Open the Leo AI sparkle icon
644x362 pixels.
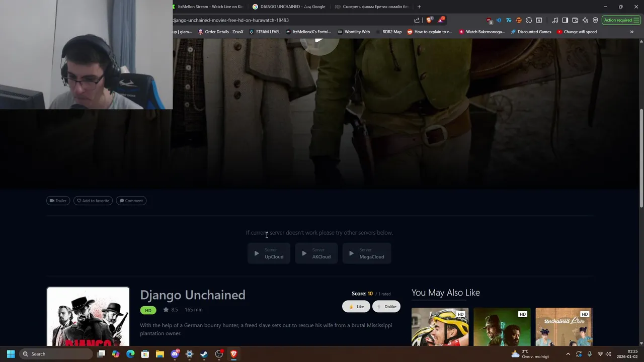585,20
